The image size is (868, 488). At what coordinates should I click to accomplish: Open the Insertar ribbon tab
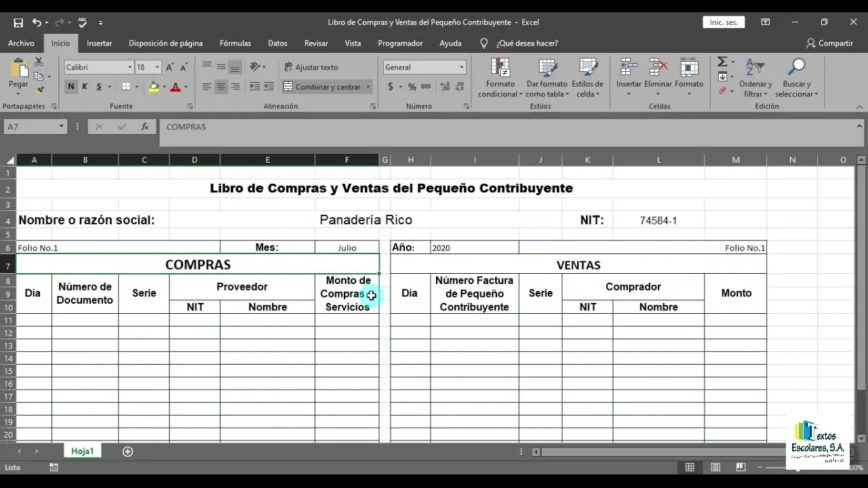click(99, 43)
